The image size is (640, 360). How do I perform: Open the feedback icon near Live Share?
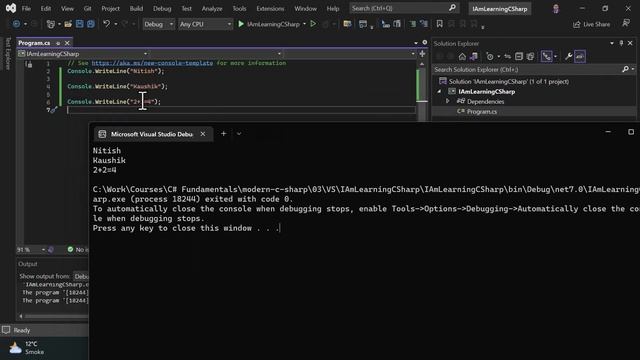click(x=626, y=24)
